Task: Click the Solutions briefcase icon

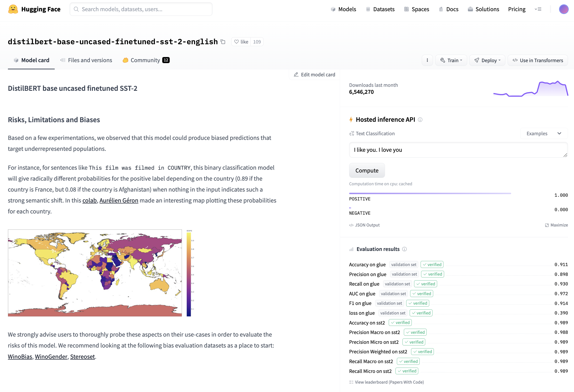Action: point(470,9)
